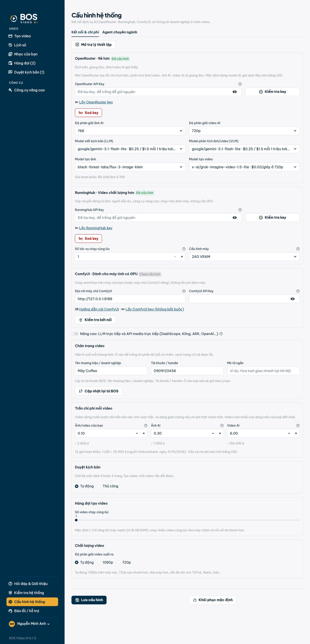
Task: Click the Địa chỉ máy chủ ComfyUI field
Action: pos(130,299)
